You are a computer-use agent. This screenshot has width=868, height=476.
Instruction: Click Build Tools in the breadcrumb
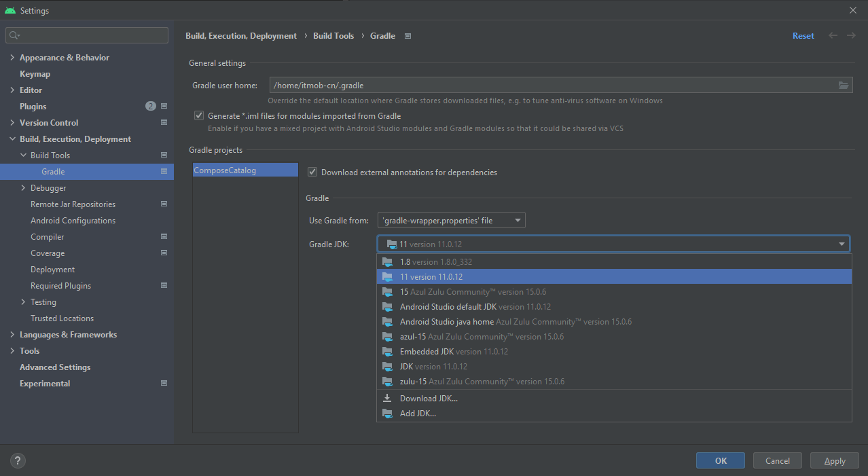coord(333,36)
